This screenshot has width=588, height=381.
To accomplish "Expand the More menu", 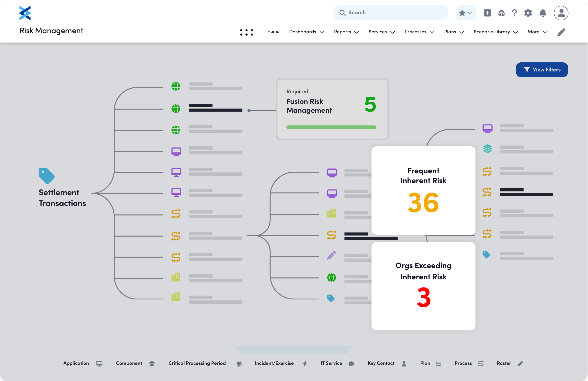I will 537,32.
